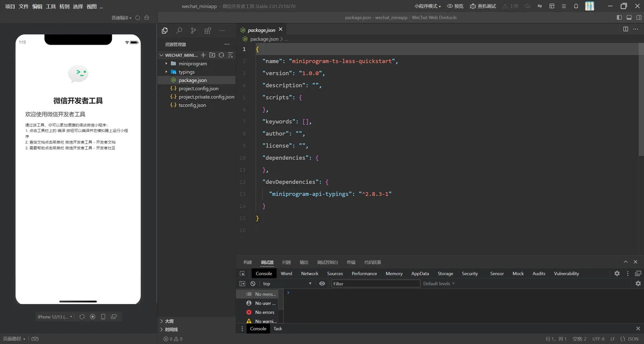The width and height of the screenshot is (644, 344).
Task: Rotate the simulator device
Action: click(82, 317)
